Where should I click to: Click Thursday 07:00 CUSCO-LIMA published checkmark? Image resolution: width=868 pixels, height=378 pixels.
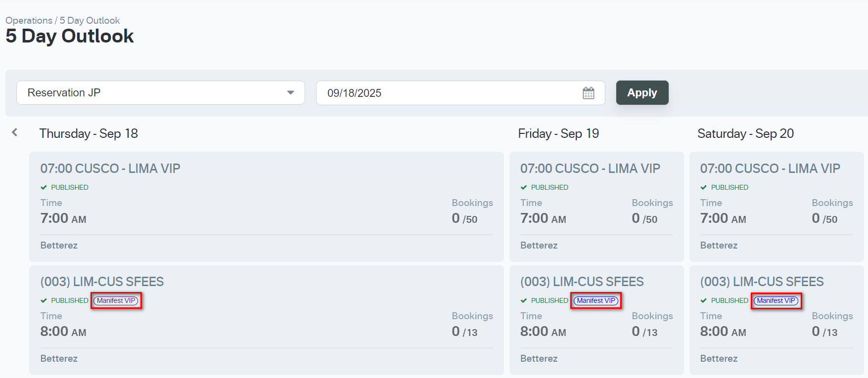click(x=44, y=187)
